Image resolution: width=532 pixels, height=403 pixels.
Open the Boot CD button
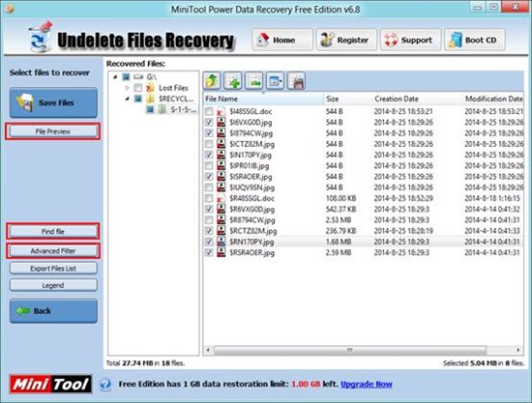coord(475,40)
